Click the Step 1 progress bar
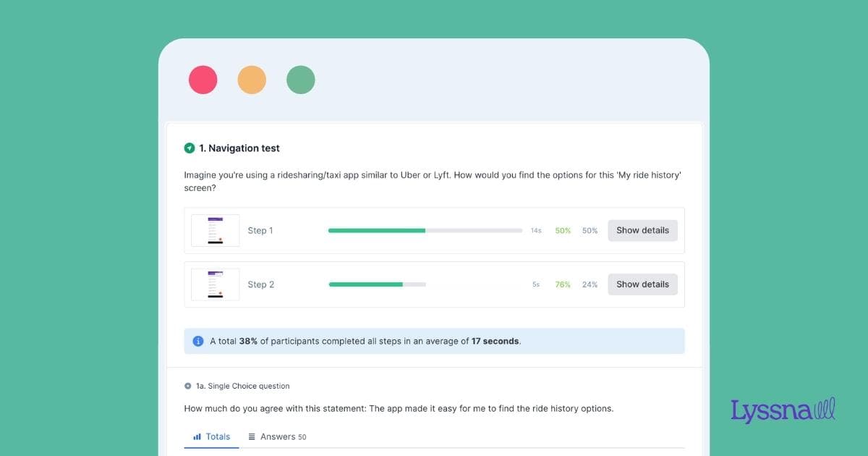The image size is (868, 456). 425,231
